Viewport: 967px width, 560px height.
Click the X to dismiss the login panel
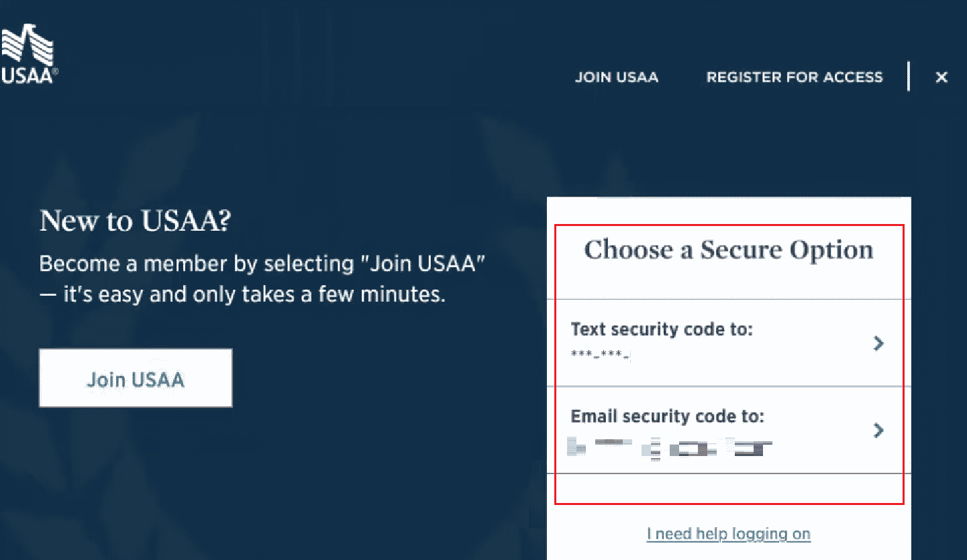(941, 76)
